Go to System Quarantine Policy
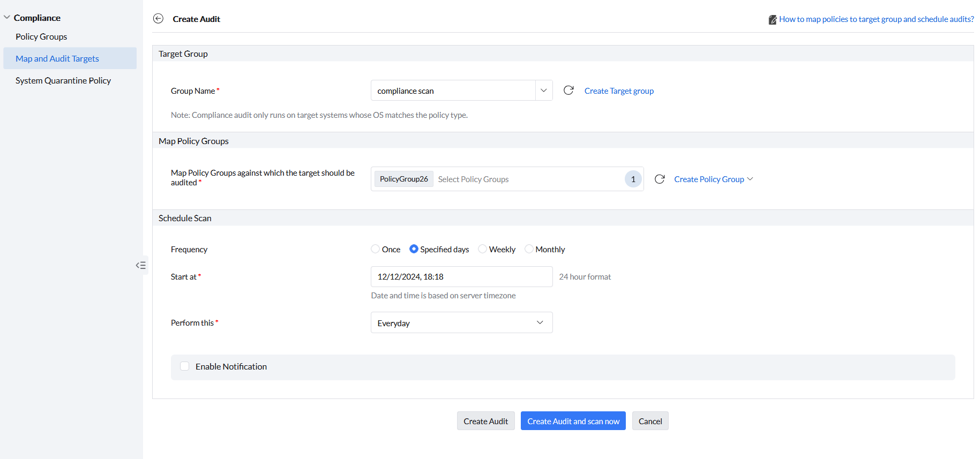Image resolution: width=980 pixels, height=459 pixels. (x=63, y=80)
